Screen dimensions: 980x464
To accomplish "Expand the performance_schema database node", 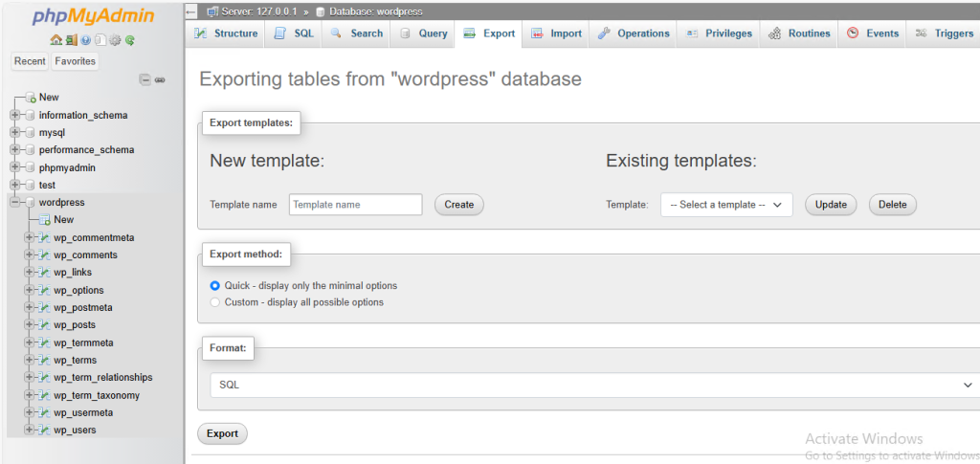I will click(x=14, y=150).
